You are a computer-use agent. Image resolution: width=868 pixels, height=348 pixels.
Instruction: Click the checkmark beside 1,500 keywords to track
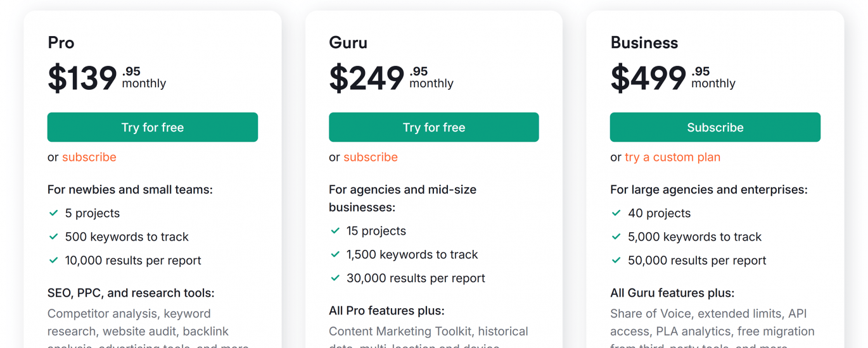pos(335,254)
